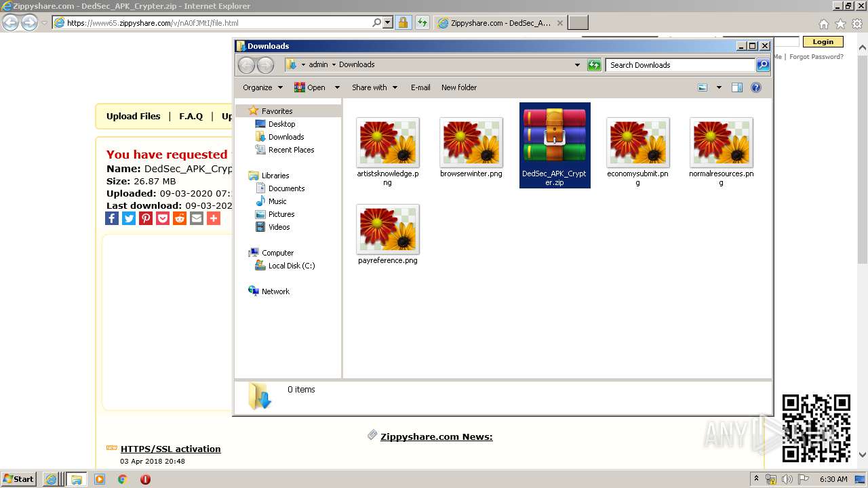Select Favorites in the navigation pane

click(277, 111)
